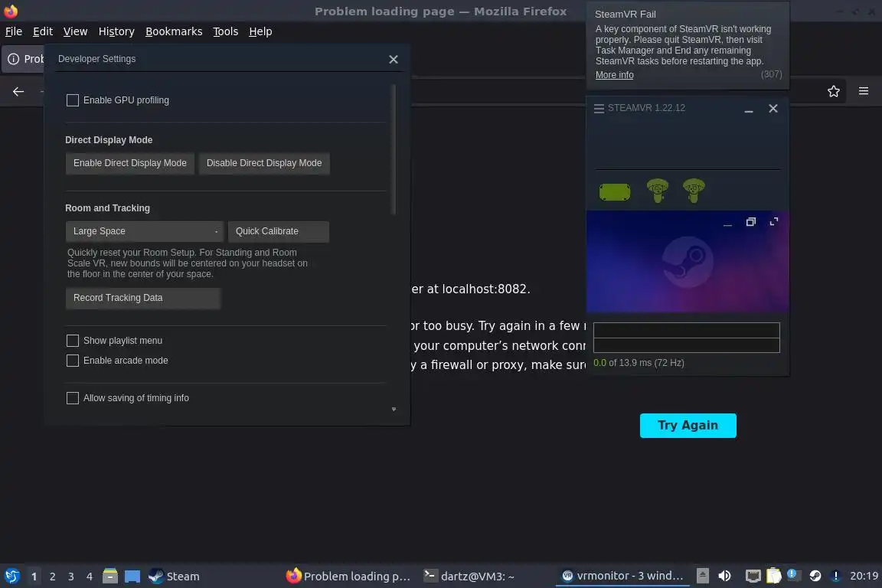Image resolution: width=882 pixels, height=588 pixels.
Task: Click the Quick Calibrate button
Action: tap(279, 231)
